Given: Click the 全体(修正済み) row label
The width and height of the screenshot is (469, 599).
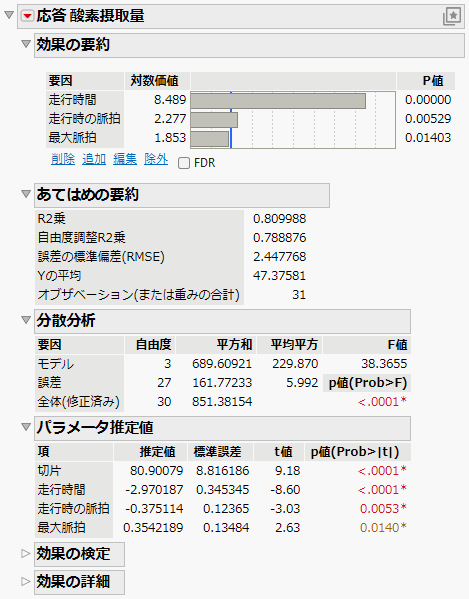Looking at the screenshot, I should coord(79,402).
